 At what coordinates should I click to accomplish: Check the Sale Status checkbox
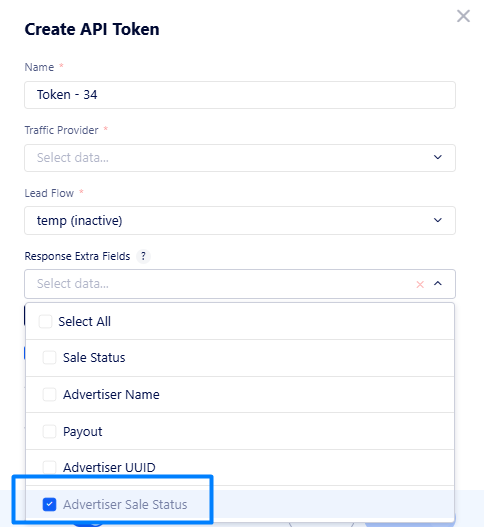49,358
